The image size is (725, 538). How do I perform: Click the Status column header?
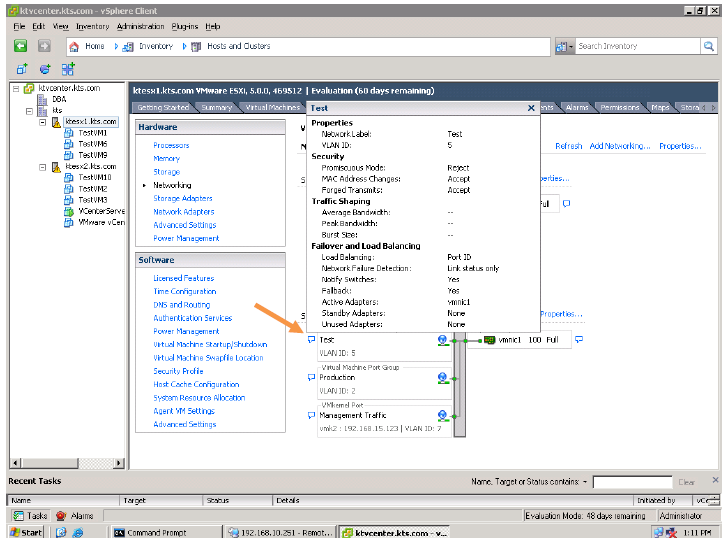point(237,500)
